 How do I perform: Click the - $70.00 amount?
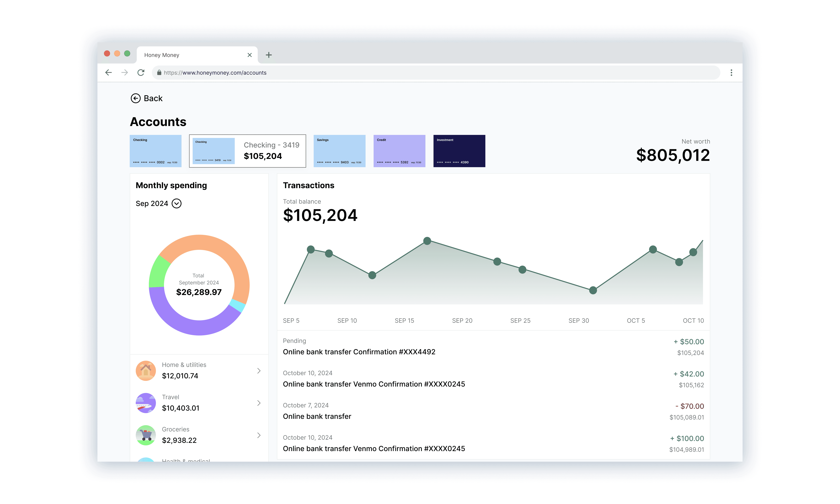click(x=689, y=406)
